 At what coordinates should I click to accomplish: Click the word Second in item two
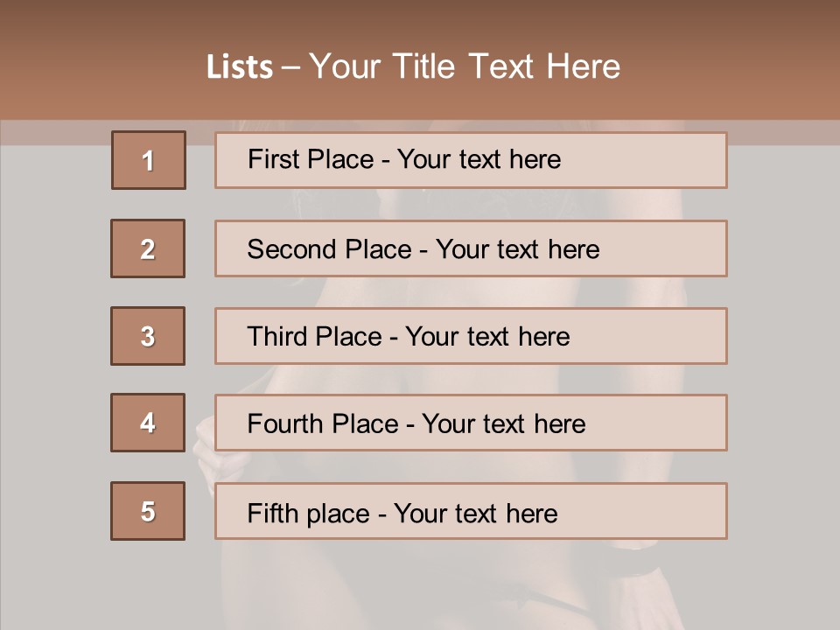pyautogui.click(x=292, y=249)
